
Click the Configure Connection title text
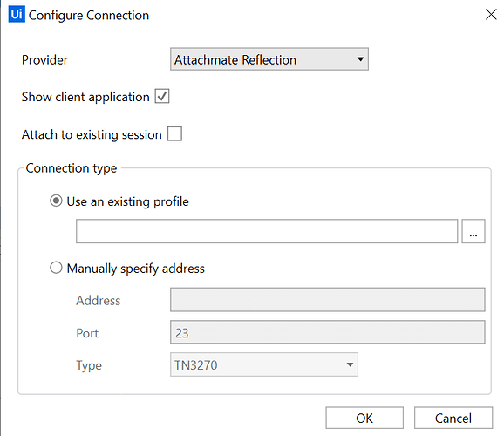tap(89, 15)
